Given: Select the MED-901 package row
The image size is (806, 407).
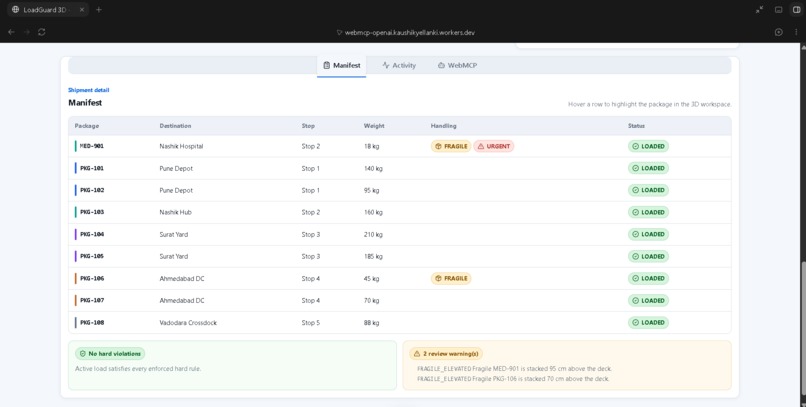Looking at the screenshot, I should pyautogui.click(x=399, y=146).
